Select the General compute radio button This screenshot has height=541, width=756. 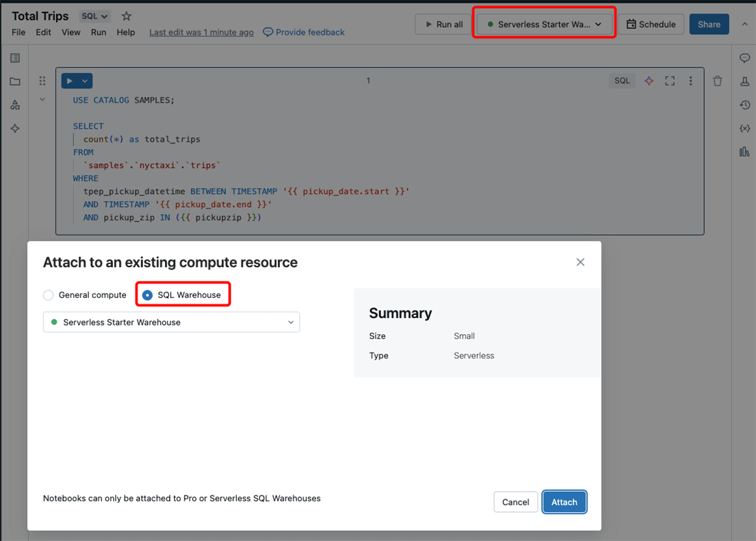49,295
